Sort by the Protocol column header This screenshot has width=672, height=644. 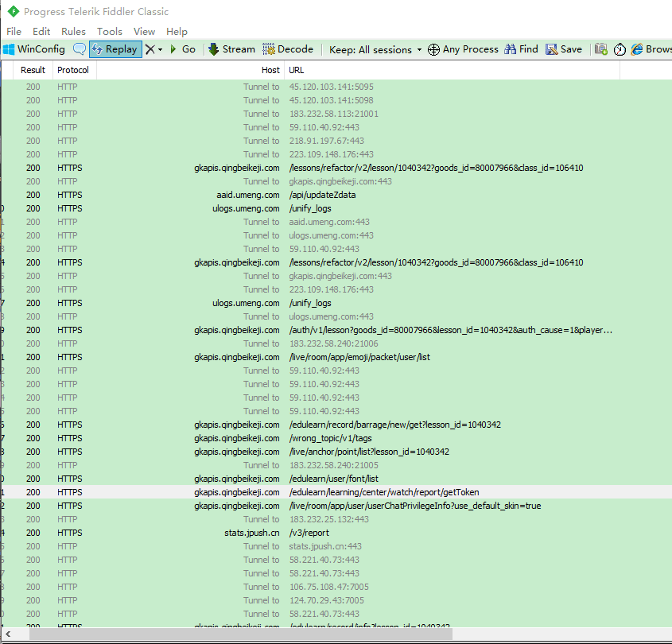(x=73, y=70)
